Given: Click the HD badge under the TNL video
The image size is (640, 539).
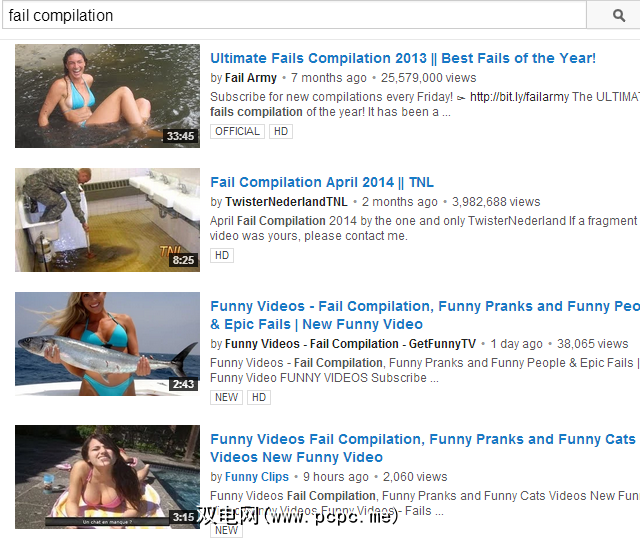Looking at the screenshot, I should 222,255.
